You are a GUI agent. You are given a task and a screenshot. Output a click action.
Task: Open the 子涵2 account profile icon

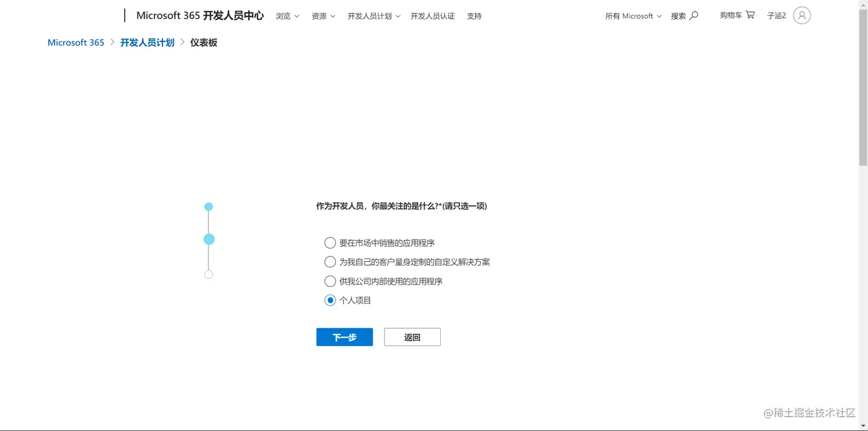tap(802, 15)
